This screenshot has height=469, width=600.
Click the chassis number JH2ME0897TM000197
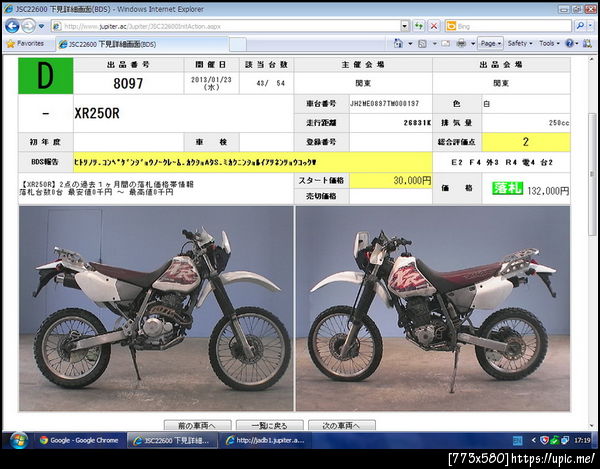point(385,104)
